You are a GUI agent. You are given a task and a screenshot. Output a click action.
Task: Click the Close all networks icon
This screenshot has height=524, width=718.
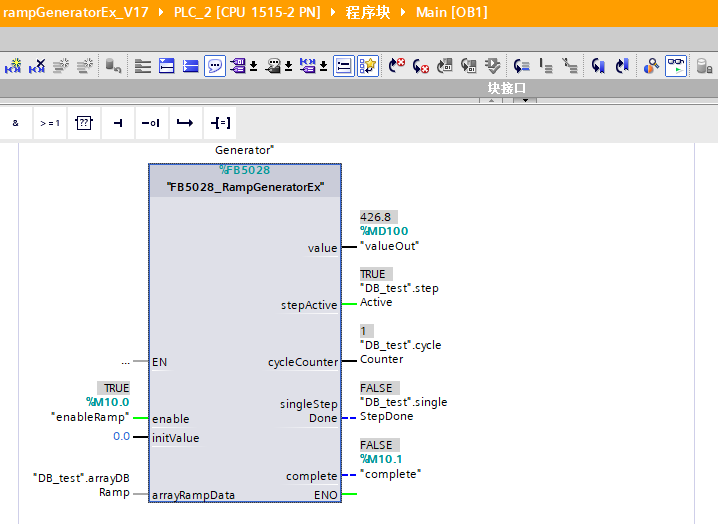pos(167,66)
